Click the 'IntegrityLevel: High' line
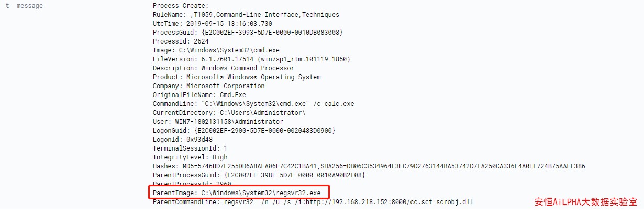Viewport: 644px width, 213px height. click(x=190, y=157)
